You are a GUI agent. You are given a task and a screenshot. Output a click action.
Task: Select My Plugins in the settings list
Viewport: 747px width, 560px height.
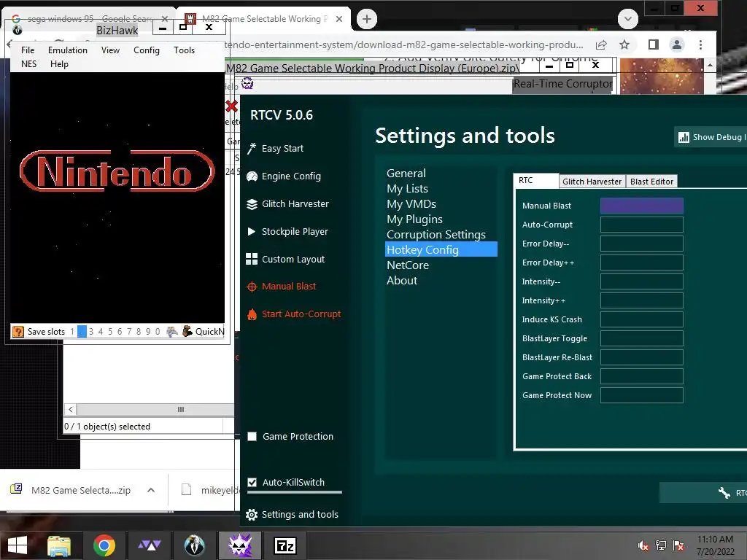tap(414, 219)
